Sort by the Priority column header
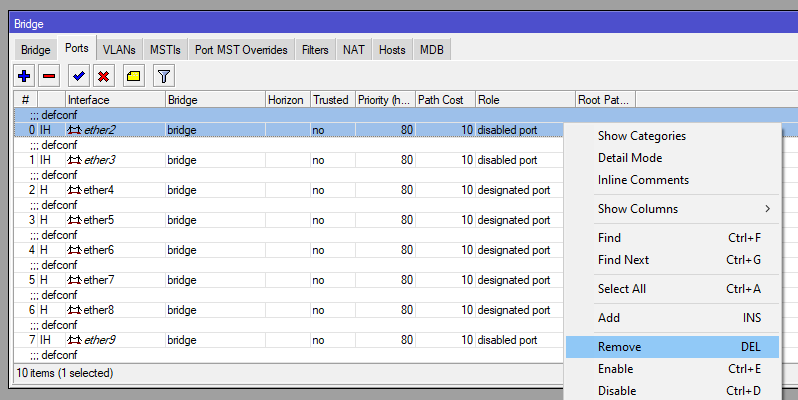Image resolution: width=798 pixels, height=400 pixels. (x=385, y=100)
